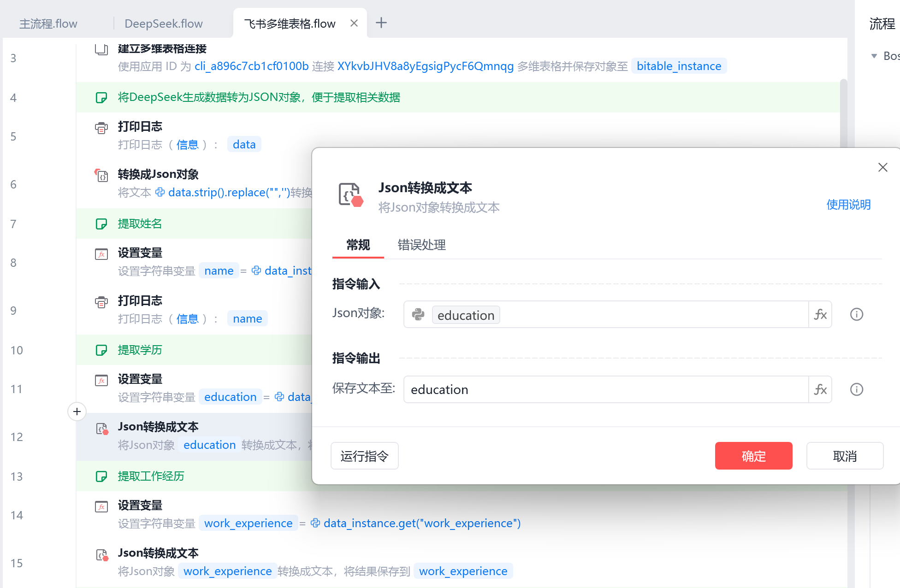
Task: Open the 使用说明 link
Action: (848, 205)
